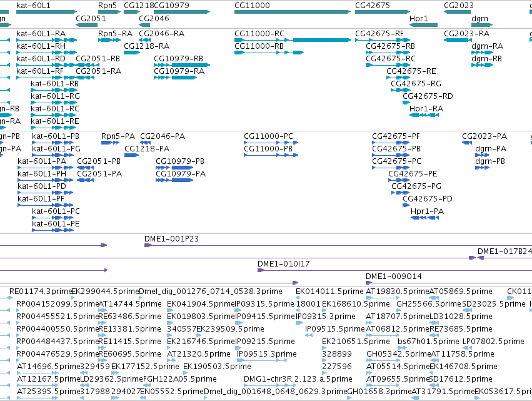
Task: Click the CG2023-RA transcript label
Action: 467,34
